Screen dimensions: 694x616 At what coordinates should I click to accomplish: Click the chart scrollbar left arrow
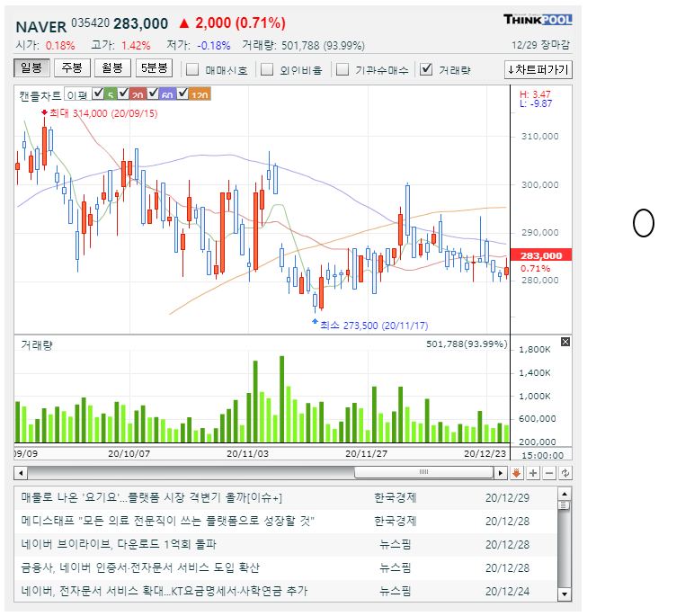click(21, 473)
